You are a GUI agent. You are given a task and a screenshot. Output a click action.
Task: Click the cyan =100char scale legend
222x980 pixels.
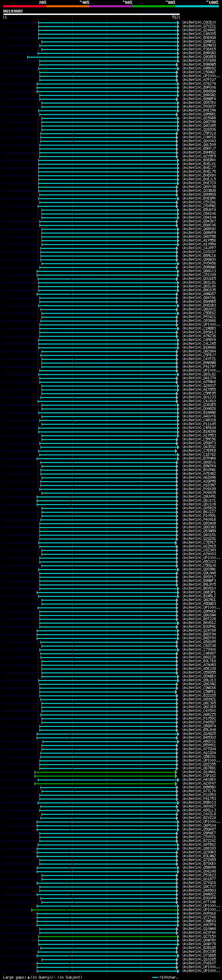coord(165,977)
